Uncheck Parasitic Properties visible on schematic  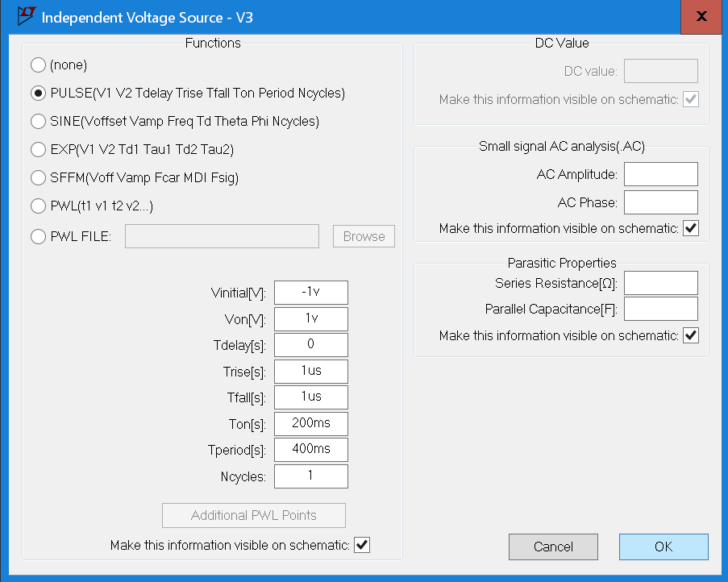tap(691, 335)
